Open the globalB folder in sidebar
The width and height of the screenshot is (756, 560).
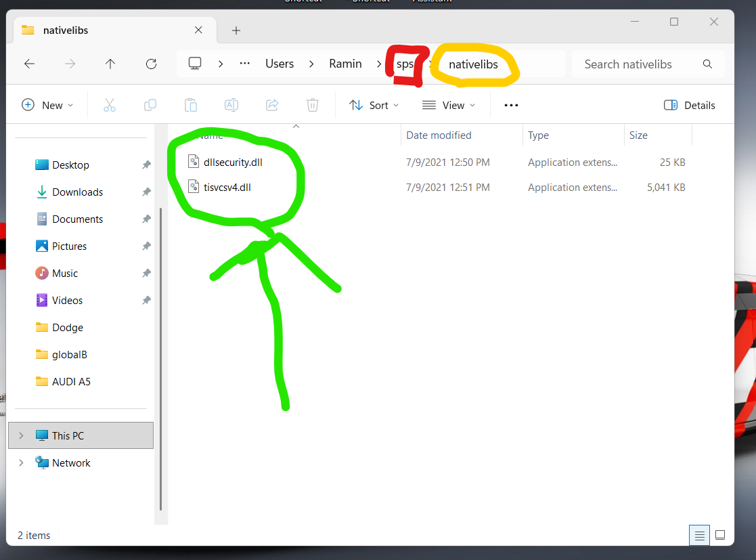click(70, 355)
